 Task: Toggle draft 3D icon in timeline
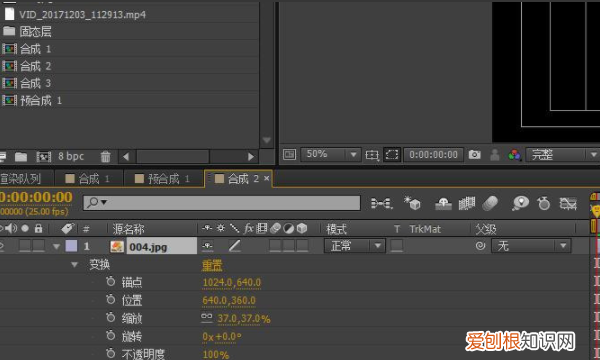[412, 203]
